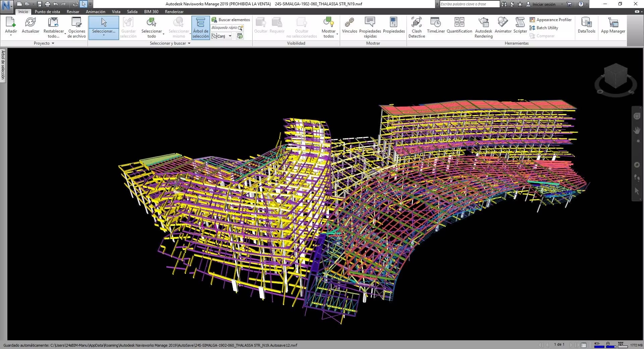Viewport: 644px width, 349px height.
Task: Toggle the Propiedades window
Action: click(394, 26)
